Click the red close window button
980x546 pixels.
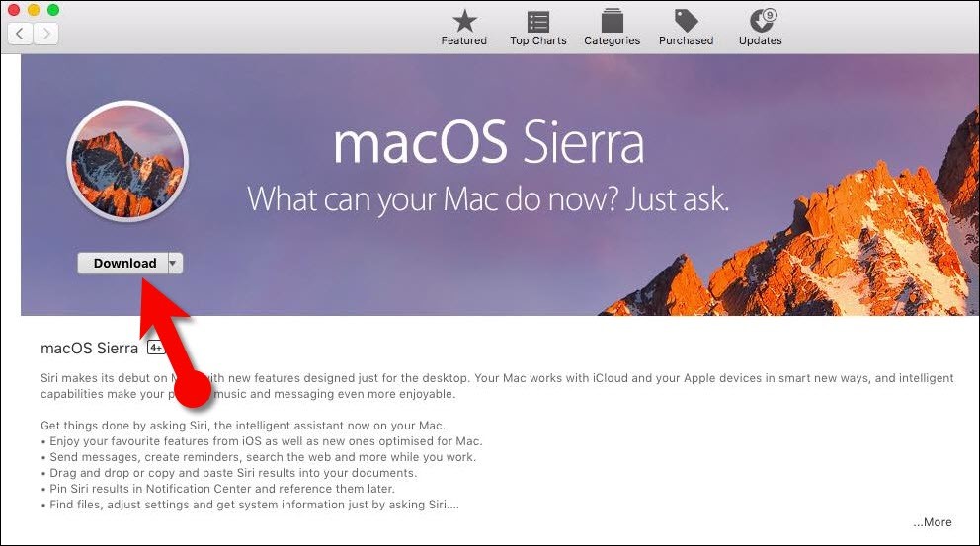[13, 9]
